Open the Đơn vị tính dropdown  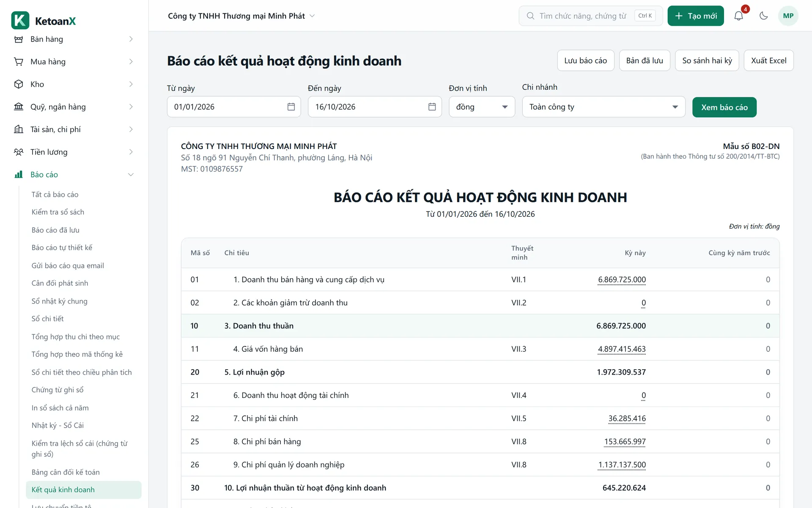pos(482,107)
